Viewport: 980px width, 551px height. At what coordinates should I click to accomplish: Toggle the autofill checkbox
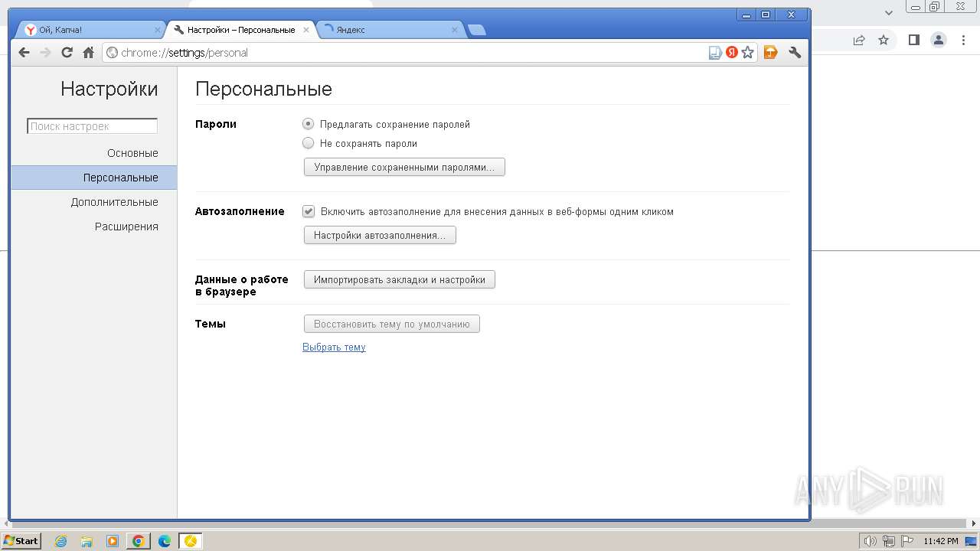(x=309, y=211)
